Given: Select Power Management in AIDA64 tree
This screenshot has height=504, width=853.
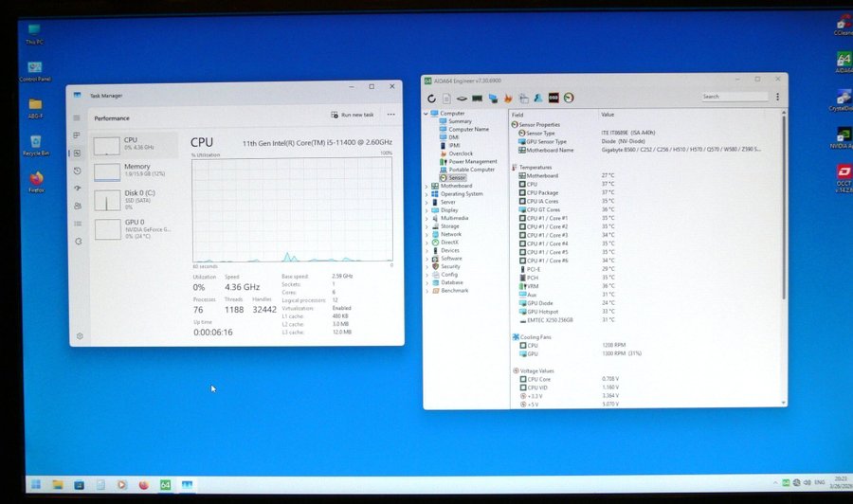Looking at the screenshot, I should point(472,161).
